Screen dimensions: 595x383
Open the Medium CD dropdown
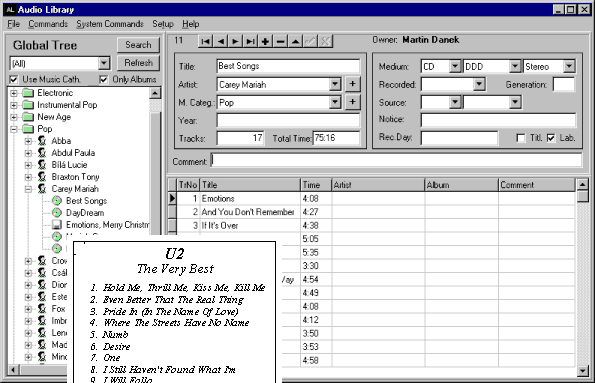455,66
